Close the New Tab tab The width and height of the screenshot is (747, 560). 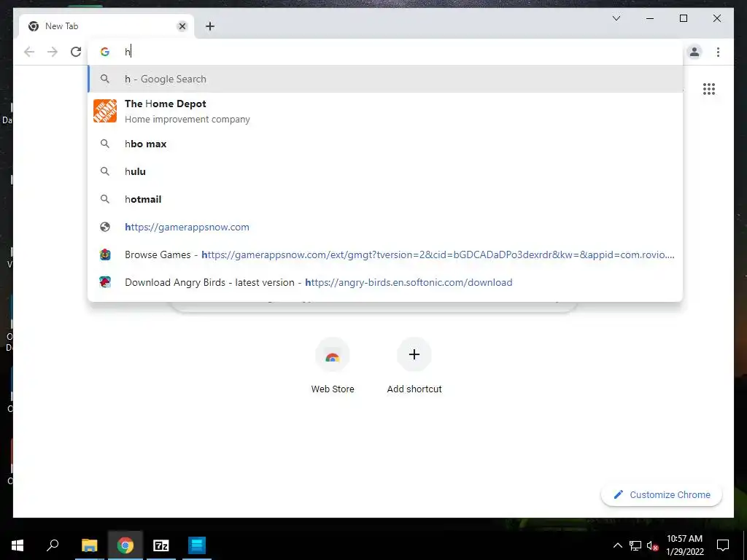pyautogui.click(x=182, y=26)
